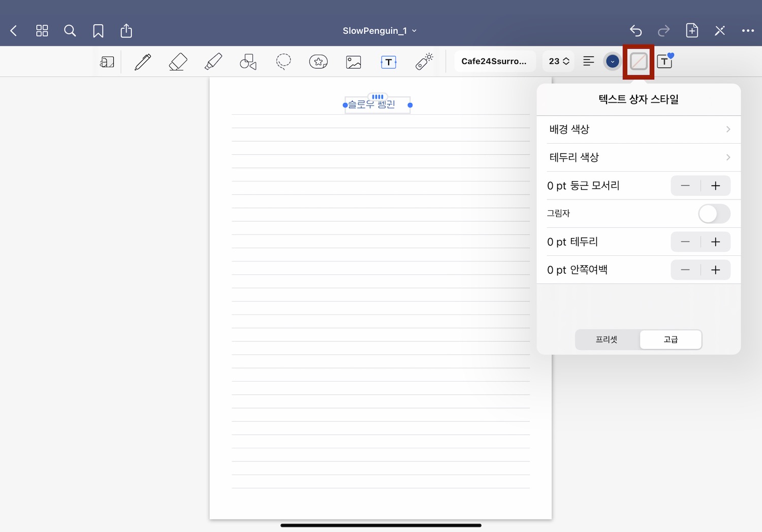The image size is (762, 532).
Task: Open the text color picker
Action: [x=612, y=61]
